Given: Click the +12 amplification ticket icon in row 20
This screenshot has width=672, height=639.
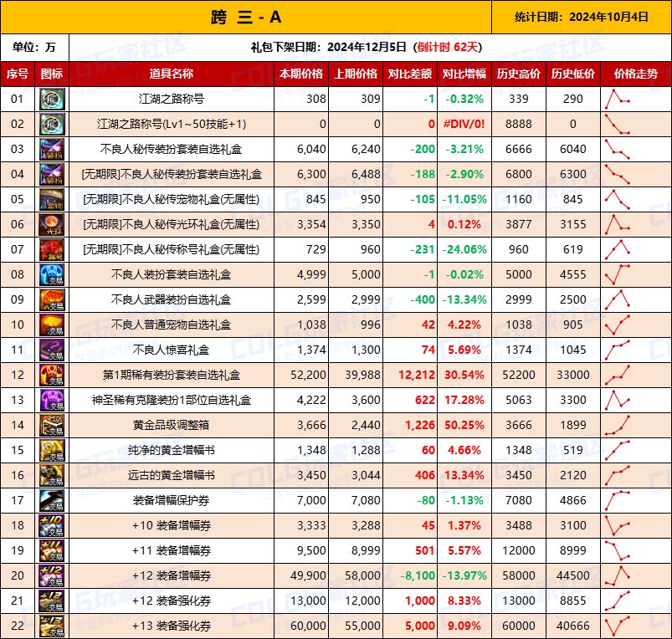Looking at the screenshot, I should tap(52, 575).
